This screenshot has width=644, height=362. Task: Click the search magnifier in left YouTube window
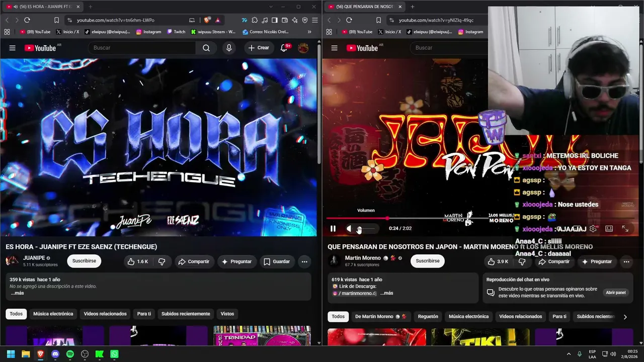coord(206,48)
